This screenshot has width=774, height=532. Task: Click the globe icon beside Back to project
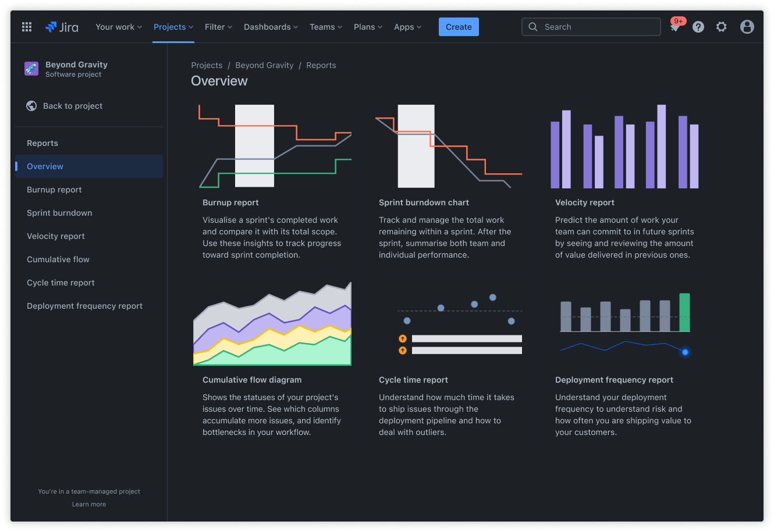tap(31, 106)
